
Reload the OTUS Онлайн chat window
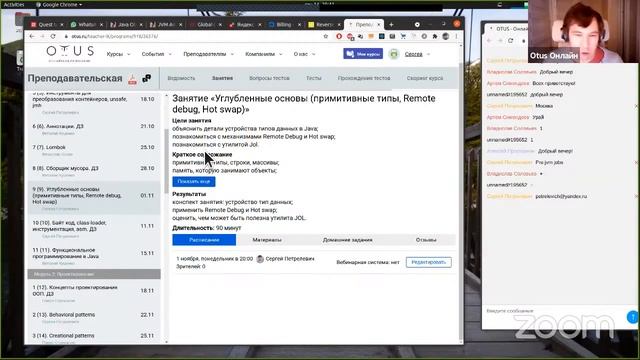coord(511,40)
